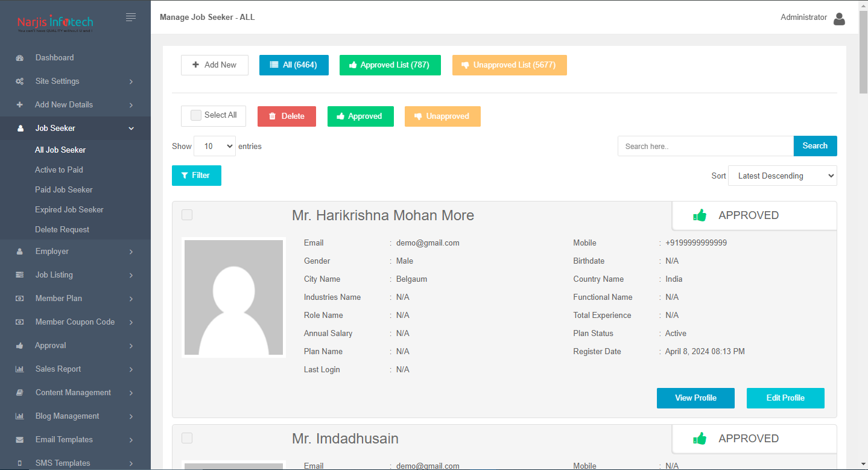Edit Profile of Harikrishna Mohan More

785,398
